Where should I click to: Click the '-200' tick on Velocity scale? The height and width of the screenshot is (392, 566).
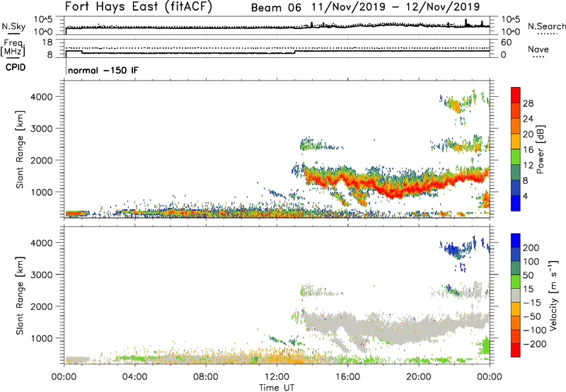click(x=535, y=344)
